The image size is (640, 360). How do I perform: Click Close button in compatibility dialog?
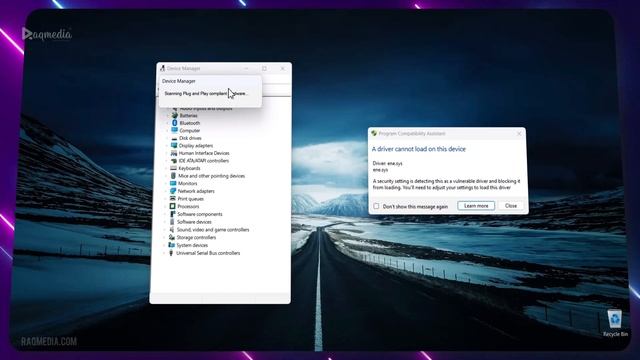[x=511, y=206]
